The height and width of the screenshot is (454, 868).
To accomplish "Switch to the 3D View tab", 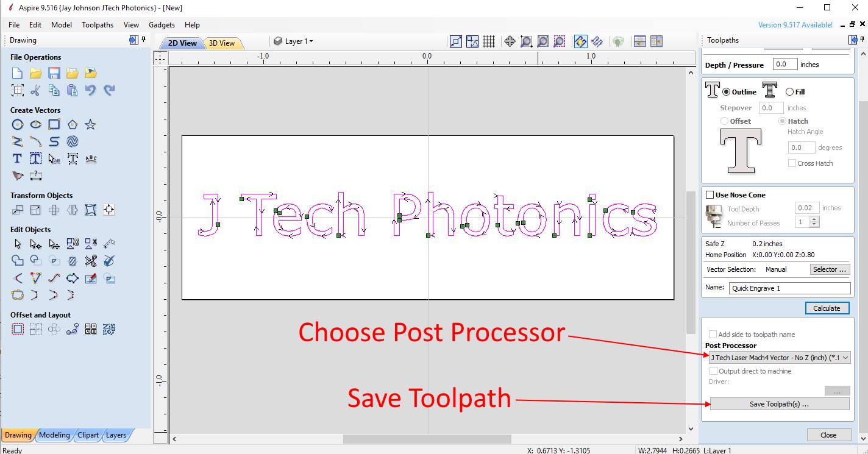I will pos(222,43).
